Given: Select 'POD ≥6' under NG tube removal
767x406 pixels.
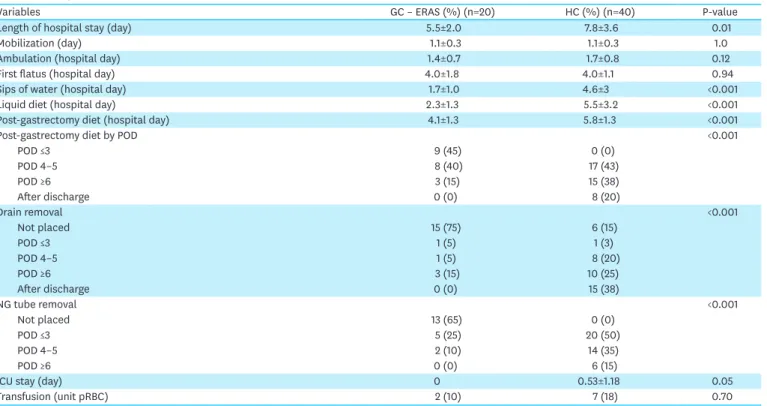Looking at the screenshot, I should 34,366.
